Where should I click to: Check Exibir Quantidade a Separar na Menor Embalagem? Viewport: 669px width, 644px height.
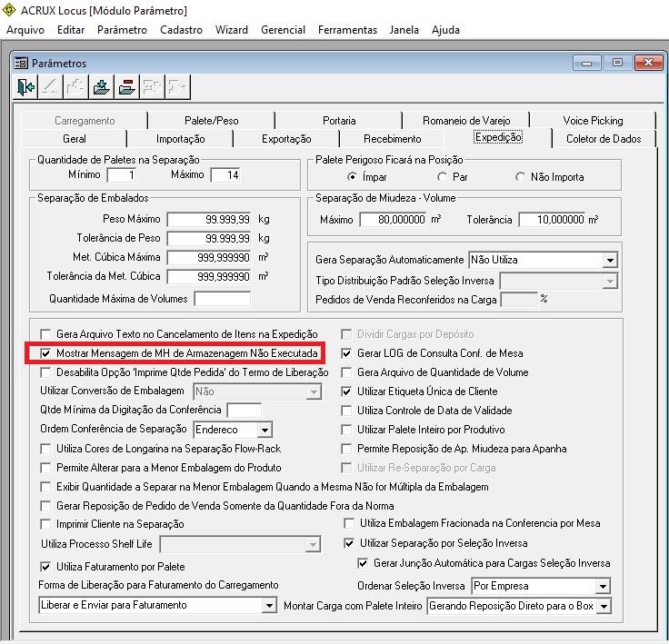coord(45,487)
